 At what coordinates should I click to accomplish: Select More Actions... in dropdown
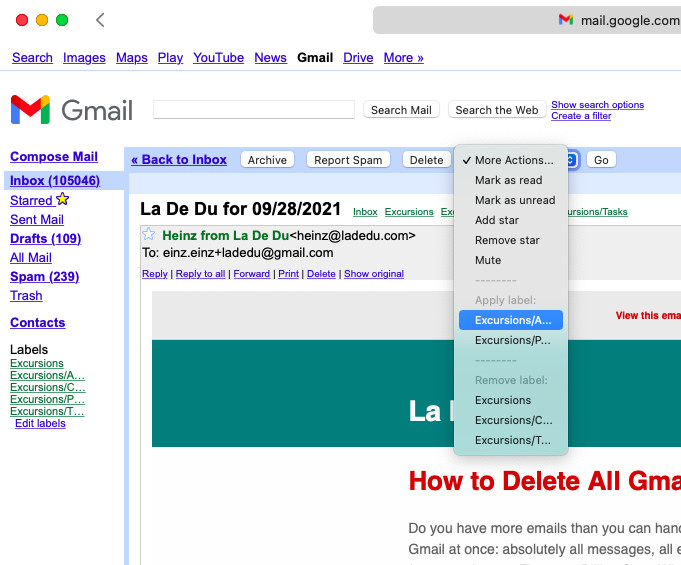point(510,160)
